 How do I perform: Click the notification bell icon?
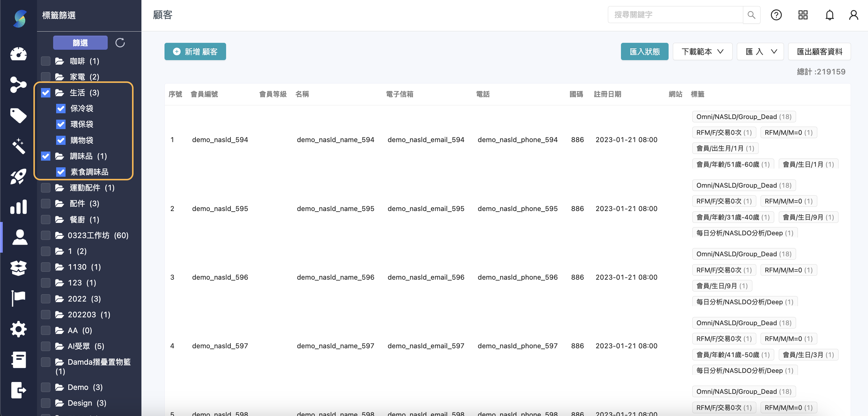click(829, 15)
